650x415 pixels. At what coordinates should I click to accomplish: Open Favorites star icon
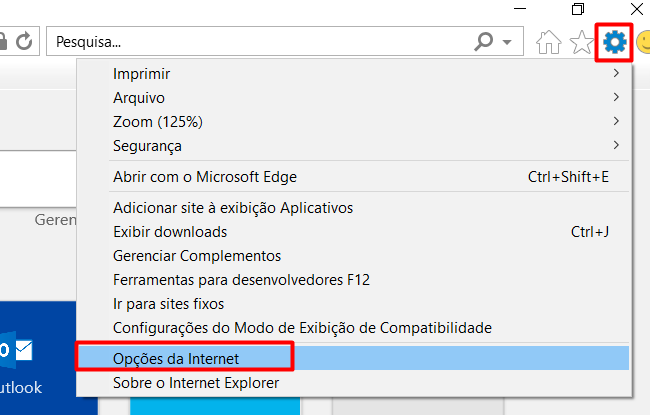581,42
